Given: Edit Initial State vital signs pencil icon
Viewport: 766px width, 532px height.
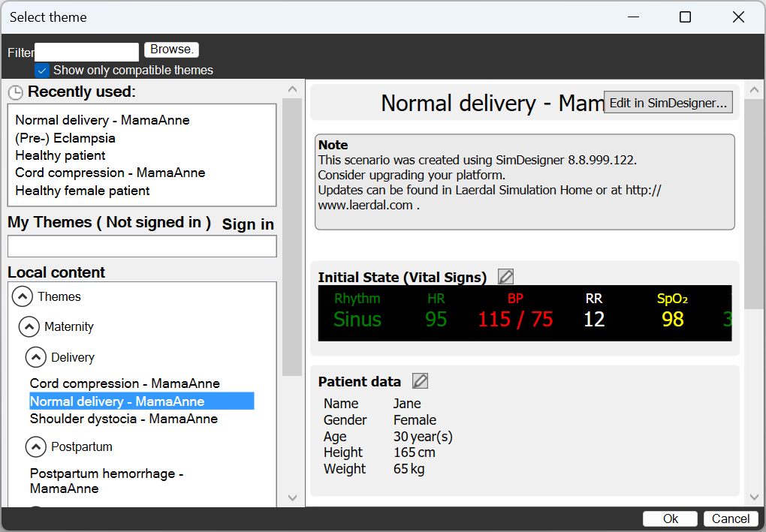Looking at the screenshot, I should (506, 277).
